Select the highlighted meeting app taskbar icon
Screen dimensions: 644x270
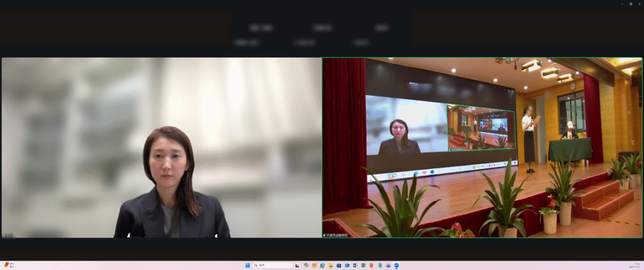pyautogui.click(x=397, y=266)
